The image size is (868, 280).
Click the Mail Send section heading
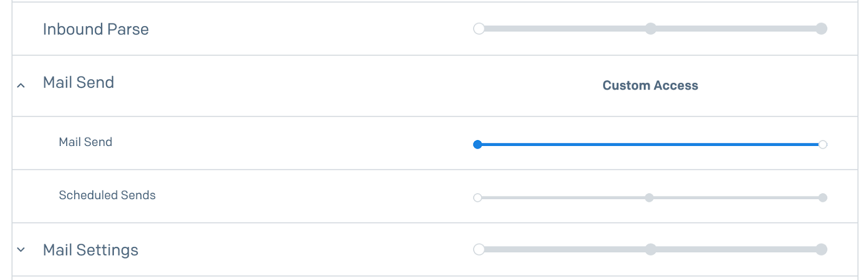tap(79, 82)
